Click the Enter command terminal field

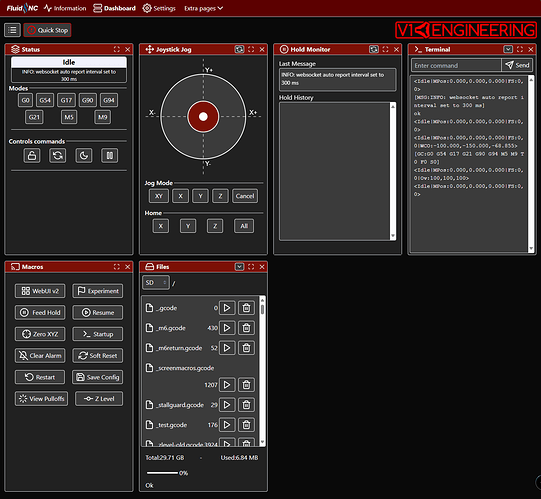click(x=456, y=65)
